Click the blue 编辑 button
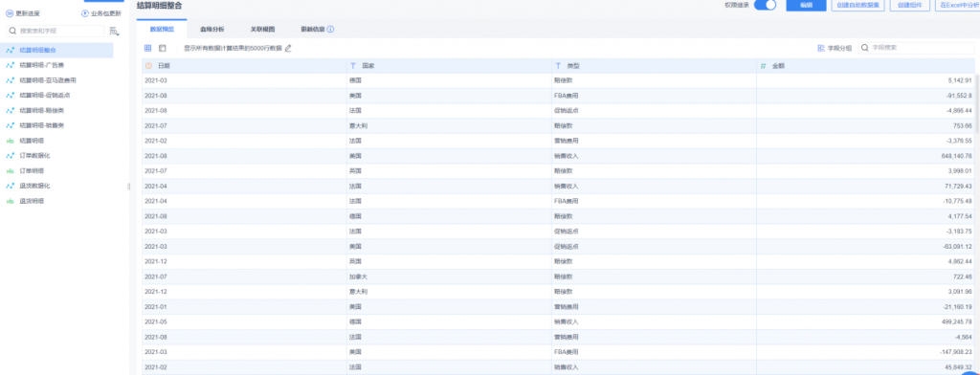The image size is (980, 375). pos(806,5)
